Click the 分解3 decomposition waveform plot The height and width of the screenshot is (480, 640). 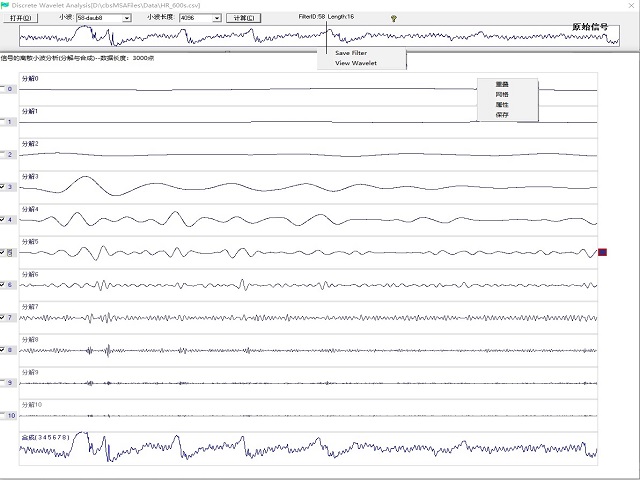click(x=308, y=187)
